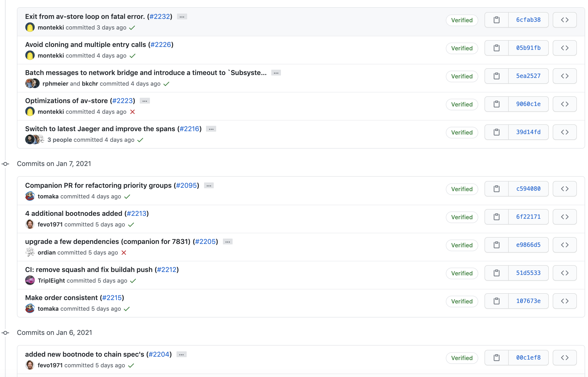Copy SHA of commit 51d5533
Image resolution: width=588 pixels, height=377 pixels.
[x=496, y=273]
